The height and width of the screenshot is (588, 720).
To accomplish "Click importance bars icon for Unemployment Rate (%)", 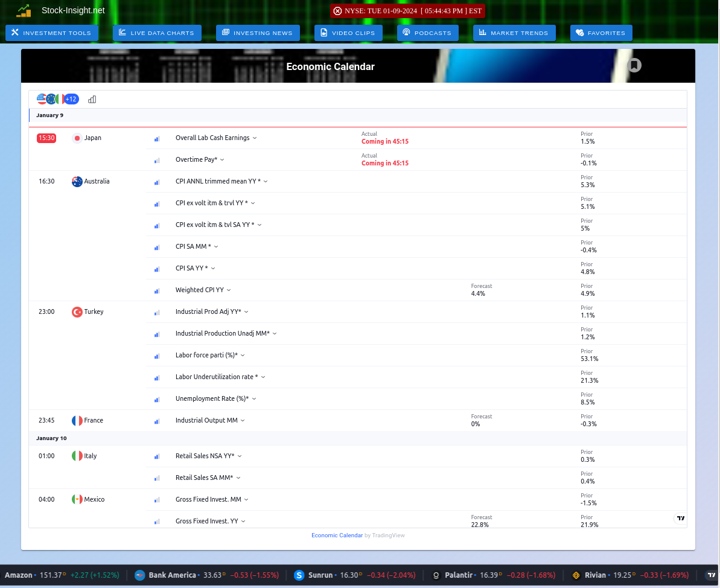I will pos(157,400).
